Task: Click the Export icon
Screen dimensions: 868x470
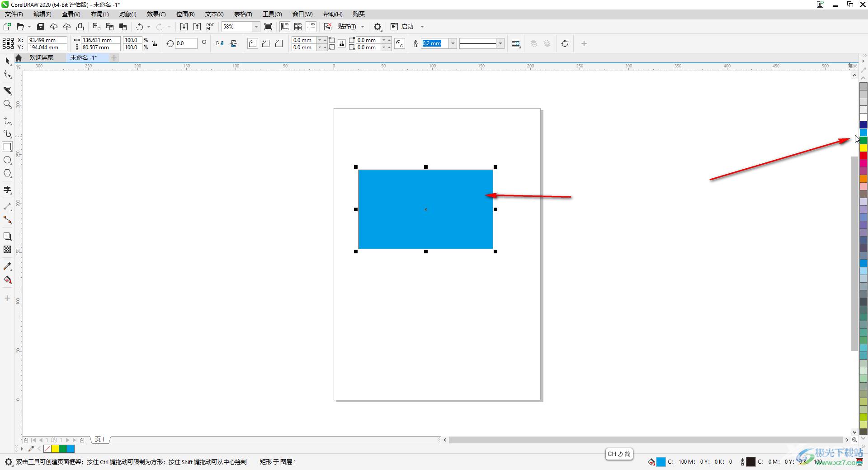Action: [197, 27]
